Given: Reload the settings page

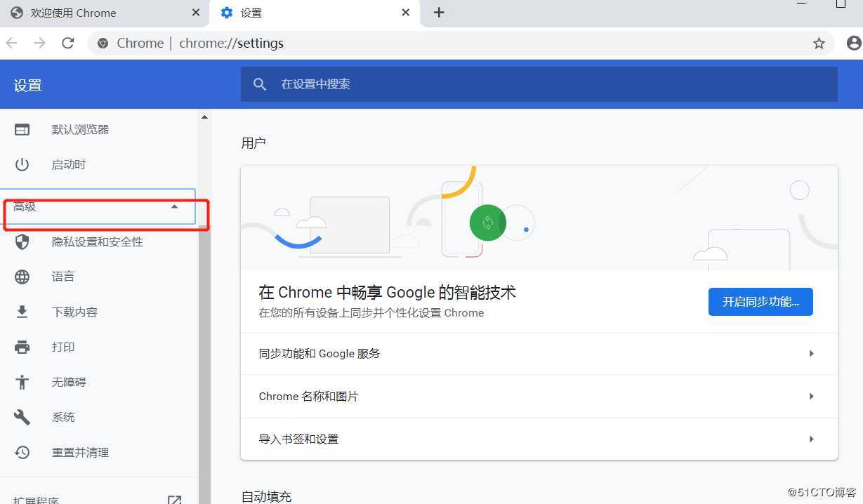Looking at the screenshot, I should tap(68, 43).
